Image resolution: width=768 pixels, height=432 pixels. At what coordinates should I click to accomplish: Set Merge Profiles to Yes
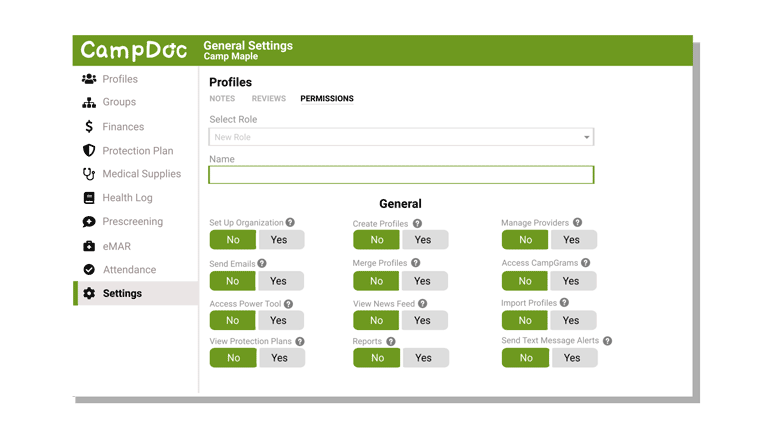[424, 281]
